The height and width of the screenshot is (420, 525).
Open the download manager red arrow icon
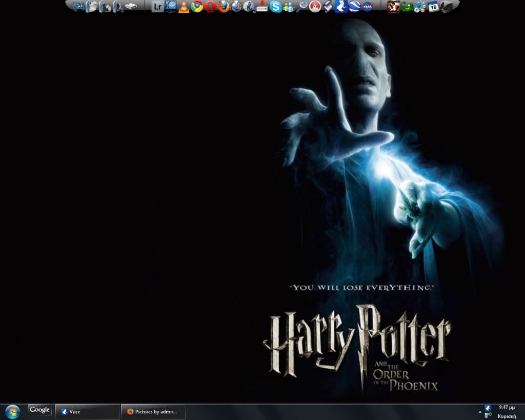click(262, 7)
